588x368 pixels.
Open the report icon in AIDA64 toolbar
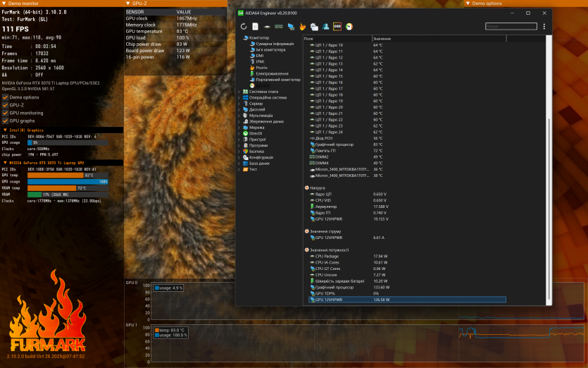pyautogui.click(x=256, y=27)
